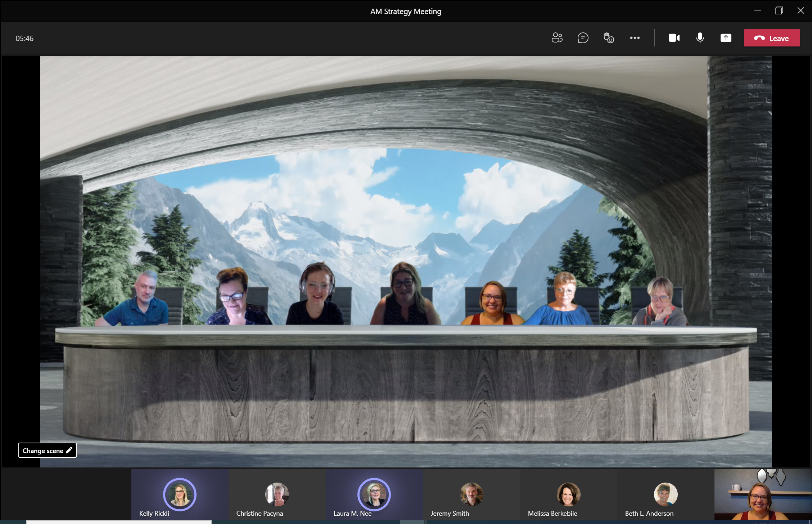Leave the meeting
The height and width of the screenshot is (524, 812).
772,38
